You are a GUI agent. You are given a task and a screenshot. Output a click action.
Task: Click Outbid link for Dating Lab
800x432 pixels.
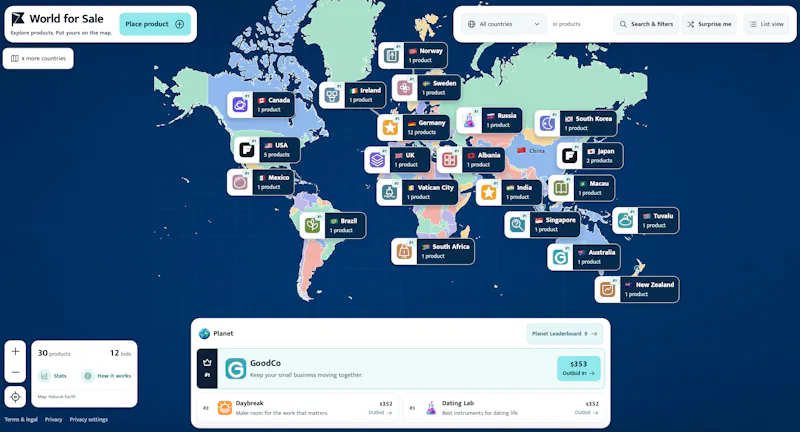(x=586, y=413)
